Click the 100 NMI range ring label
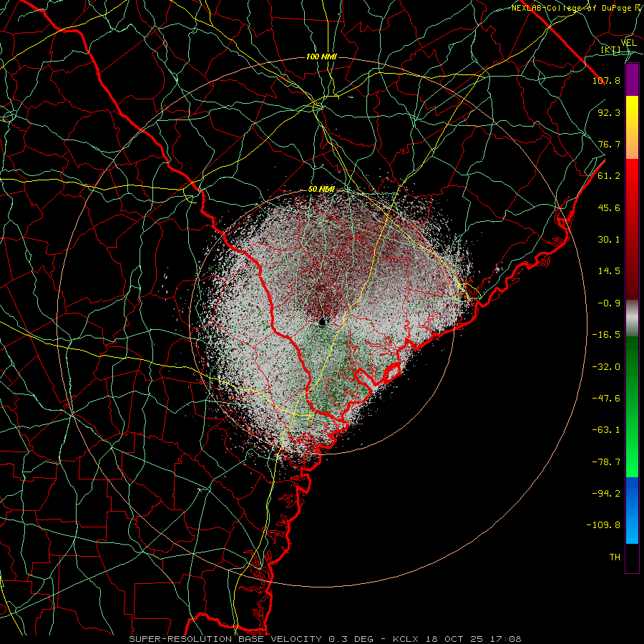 [x=321, y=57]
